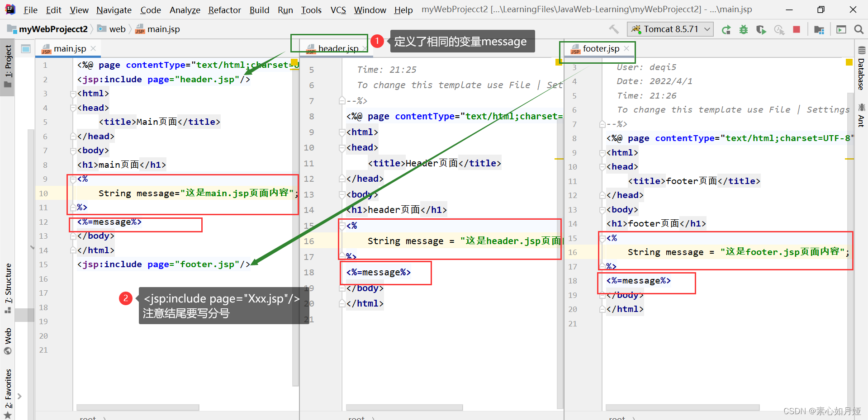868x420 pixels.
Task: Collapse <html> fold marker in main.jsp
Action: (x=73, y=94)
